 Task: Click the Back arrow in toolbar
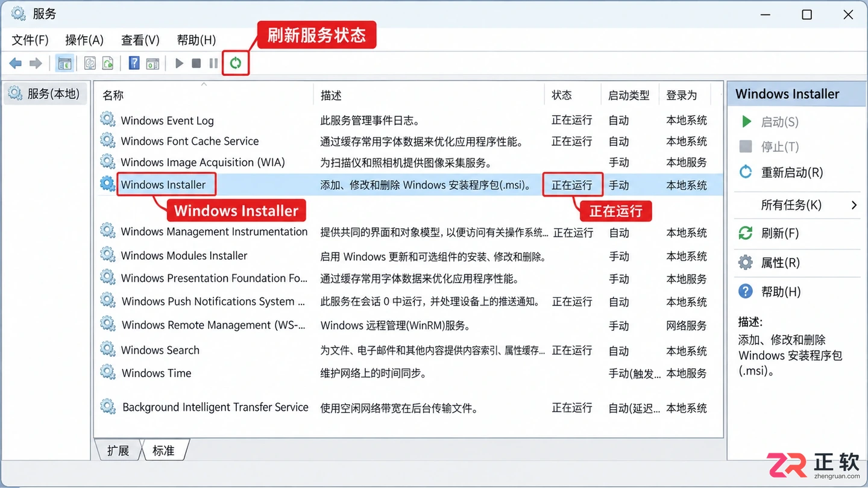(x=16, y=63)
